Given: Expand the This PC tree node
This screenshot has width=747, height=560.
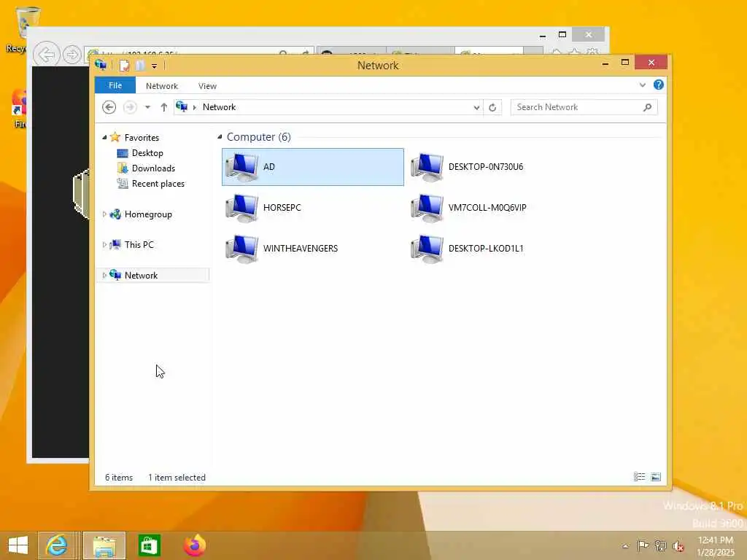Looking at the screenshot, I should [104, 245].
